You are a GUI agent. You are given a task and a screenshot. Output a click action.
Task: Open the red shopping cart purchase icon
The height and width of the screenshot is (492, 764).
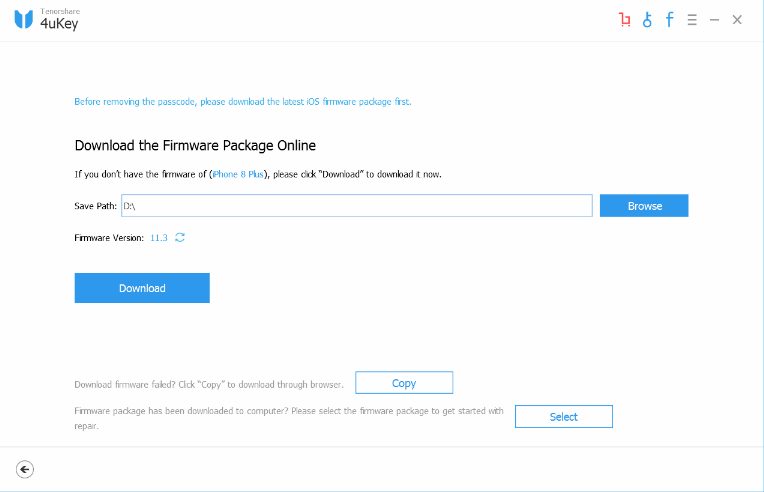pyautogui.click(x=625, y=19)
